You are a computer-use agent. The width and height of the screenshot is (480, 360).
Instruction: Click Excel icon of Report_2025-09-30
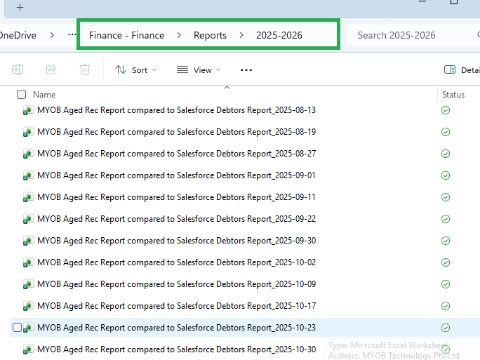[28, 241]
